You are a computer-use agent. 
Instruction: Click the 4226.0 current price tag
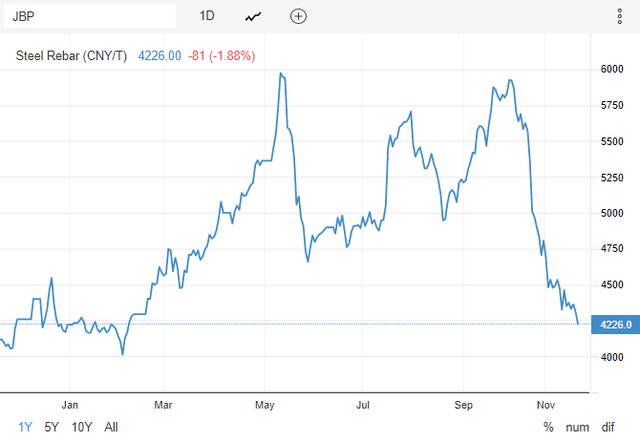click(616, 324)
